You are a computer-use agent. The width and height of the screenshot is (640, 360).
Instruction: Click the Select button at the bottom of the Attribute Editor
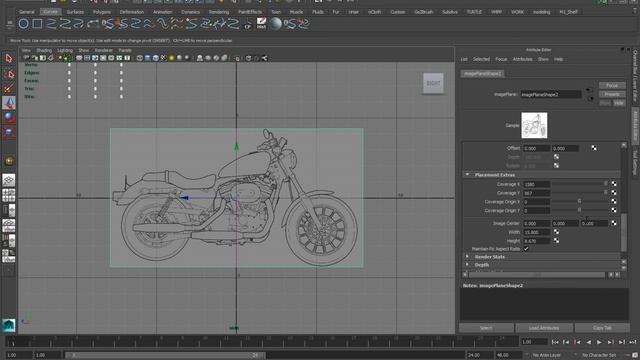point(486,328)
